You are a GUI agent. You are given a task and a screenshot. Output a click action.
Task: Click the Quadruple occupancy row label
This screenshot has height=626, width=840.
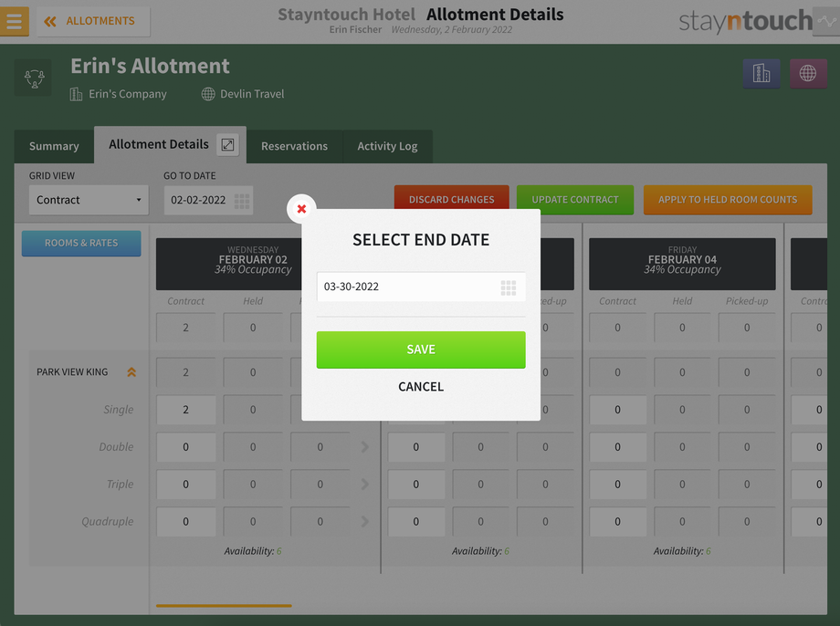107,522
